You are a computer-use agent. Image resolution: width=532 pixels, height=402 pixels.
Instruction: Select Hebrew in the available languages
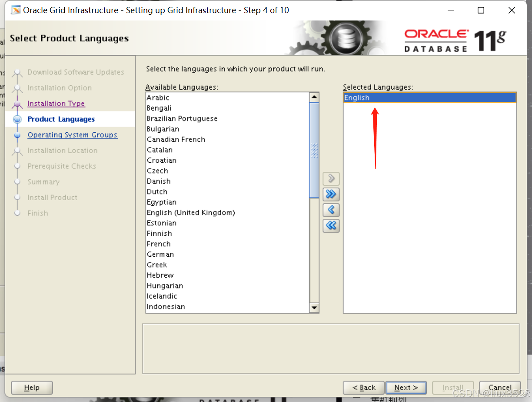click(227, 275)
